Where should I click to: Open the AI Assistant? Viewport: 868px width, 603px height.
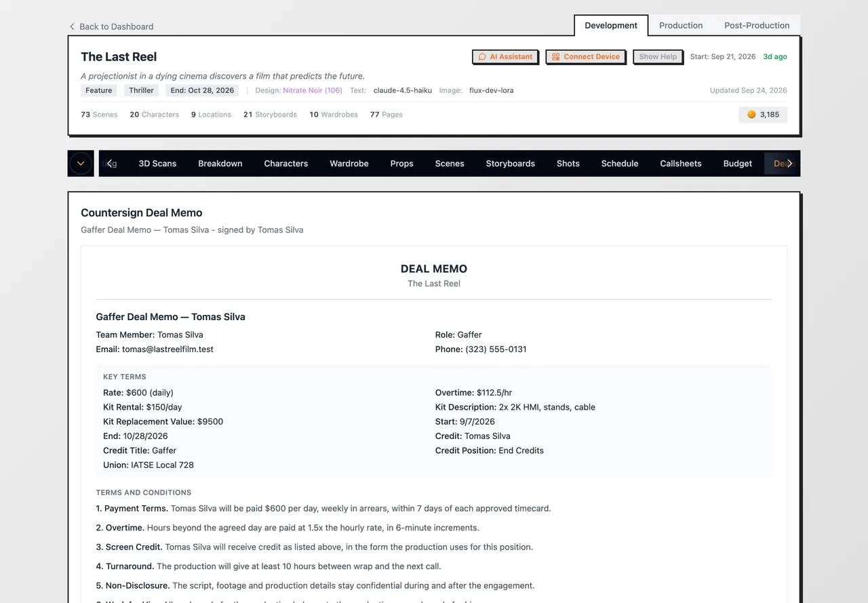click(x=505, y=57)
